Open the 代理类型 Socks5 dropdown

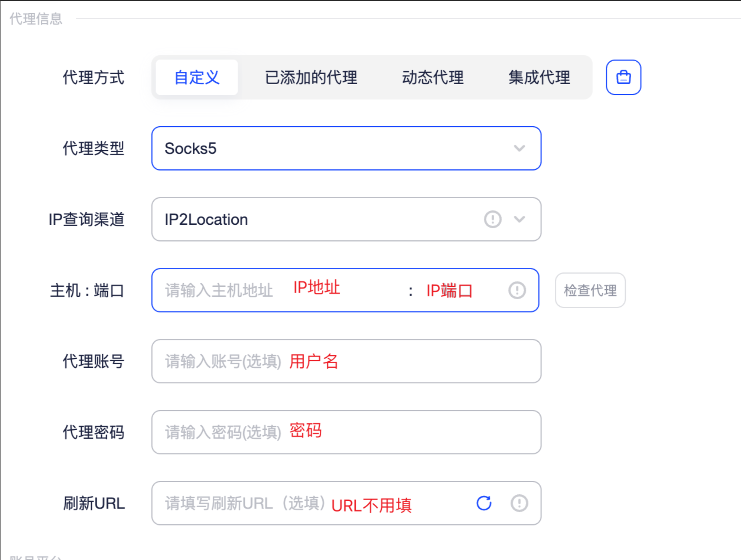coord(346,149)
